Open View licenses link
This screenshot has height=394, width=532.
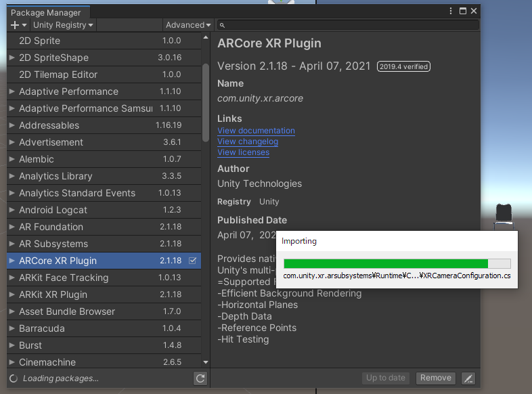[243, 152]
